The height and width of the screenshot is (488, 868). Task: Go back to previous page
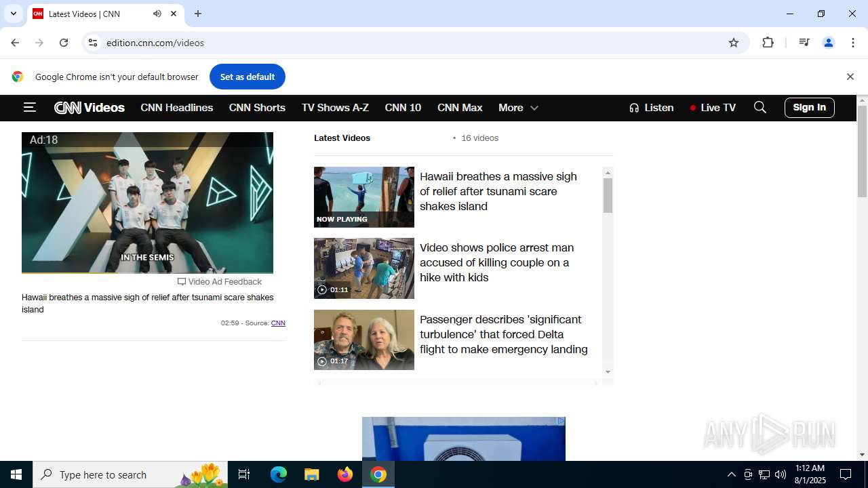coord(15,43)
